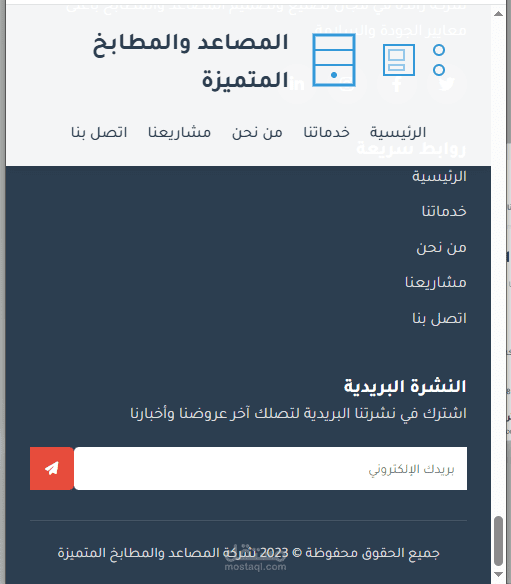The image size is (511, 584).
Task: Click the site title المصاعد والمطابخ المتميزة
Action: pos(190,61)
